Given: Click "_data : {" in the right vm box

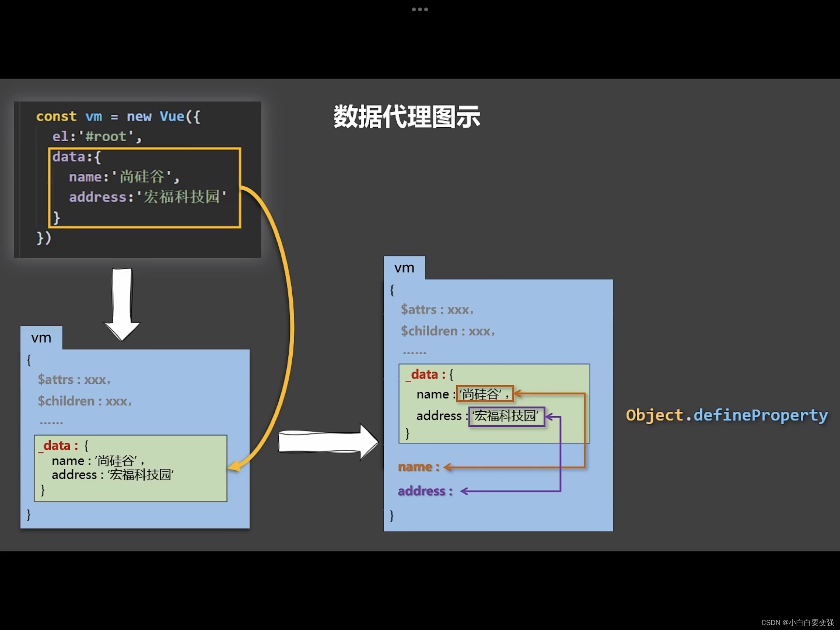Looking at the screenshot, I should (x=429, y=374).
